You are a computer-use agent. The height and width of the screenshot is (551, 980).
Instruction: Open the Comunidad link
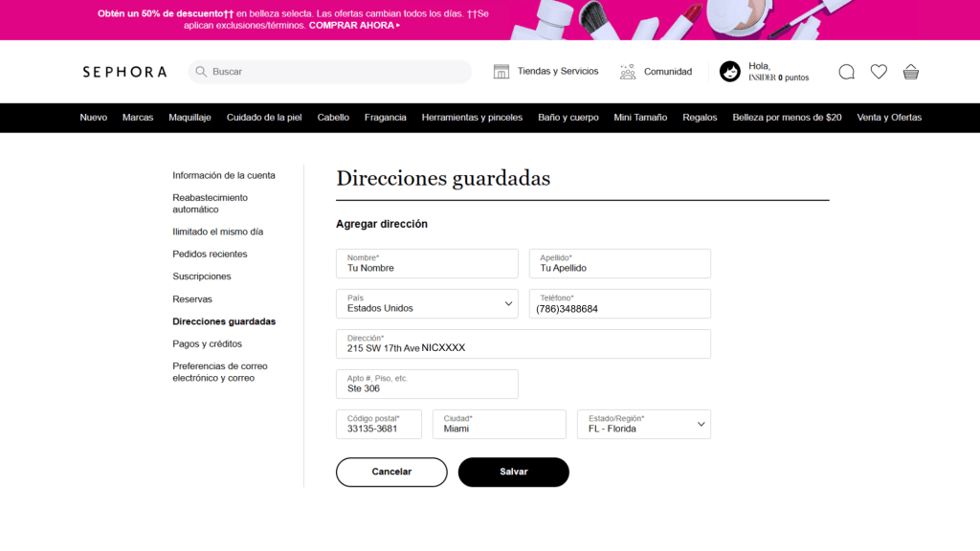pos(668,71)
